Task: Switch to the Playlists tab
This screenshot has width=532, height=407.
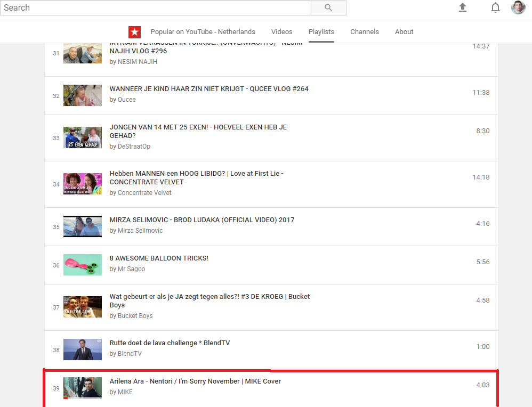Action: pyautogui.click(x=321, y=32)
